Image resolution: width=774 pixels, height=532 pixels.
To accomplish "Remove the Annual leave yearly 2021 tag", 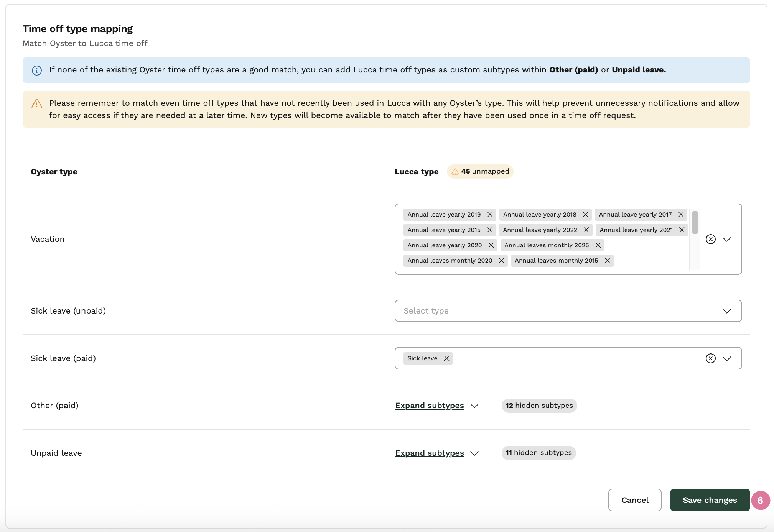I will click(x=682, y=230).
